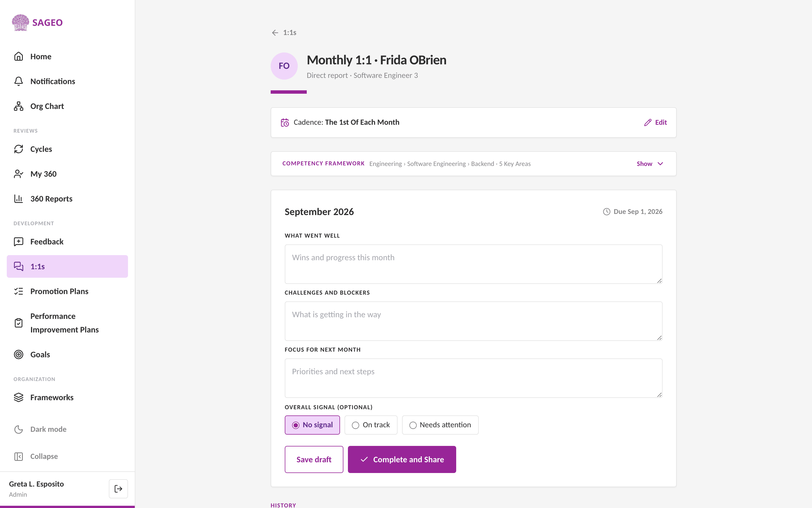The height and width of the screenshot is (508, 812).
Task: Click the What Went Well text area
Action: [473, 264]
